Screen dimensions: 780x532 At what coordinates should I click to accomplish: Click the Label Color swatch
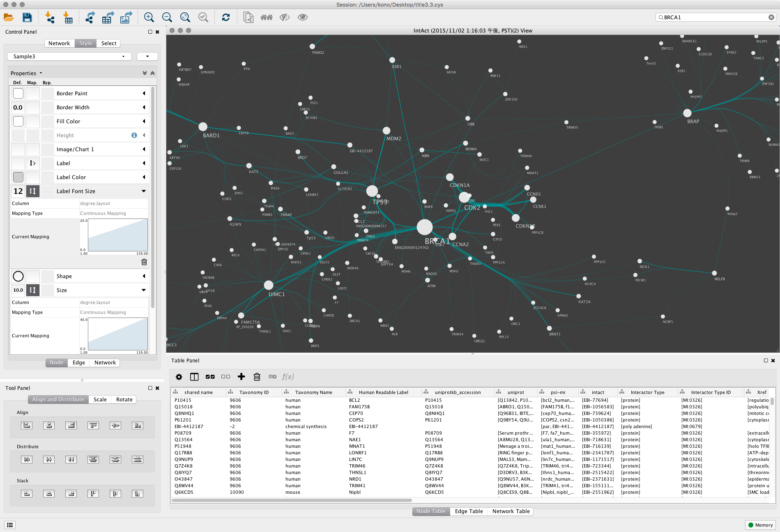click(x=18, y=177)
